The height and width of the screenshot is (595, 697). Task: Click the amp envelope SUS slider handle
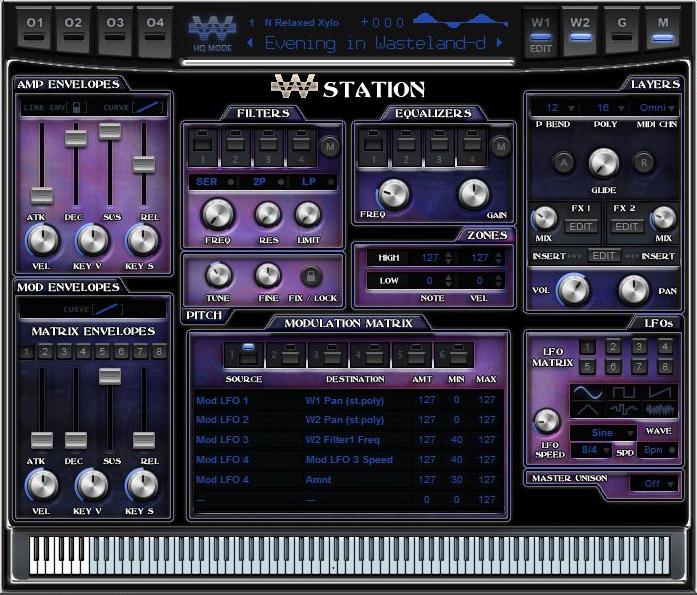coord(110,131)
